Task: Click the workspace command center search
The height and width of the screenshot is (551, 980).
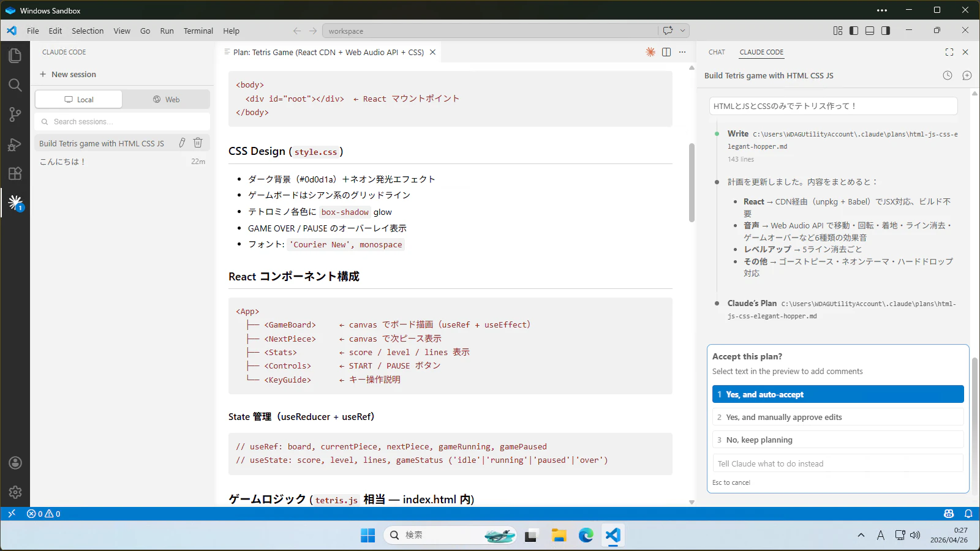Action: point(490,31)
